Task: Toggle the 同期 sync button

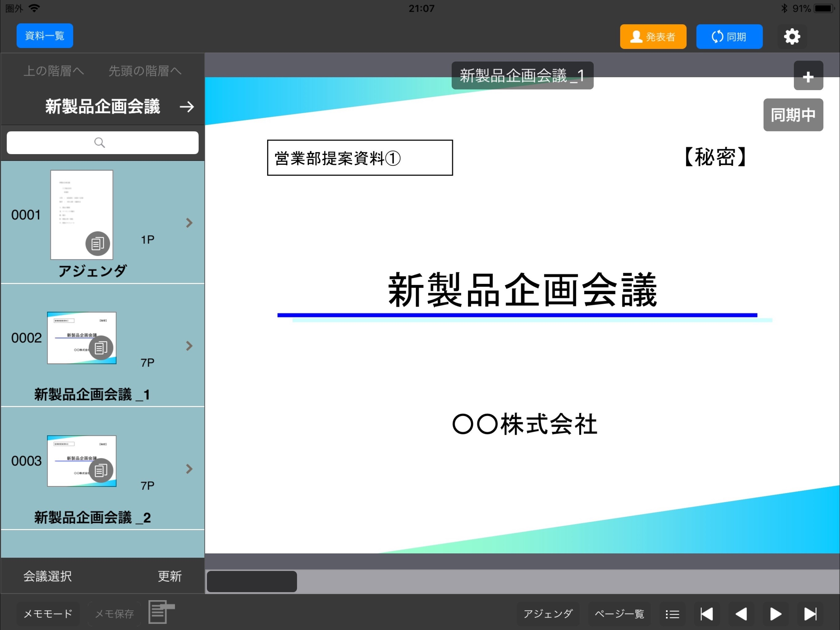Action: 729,37
